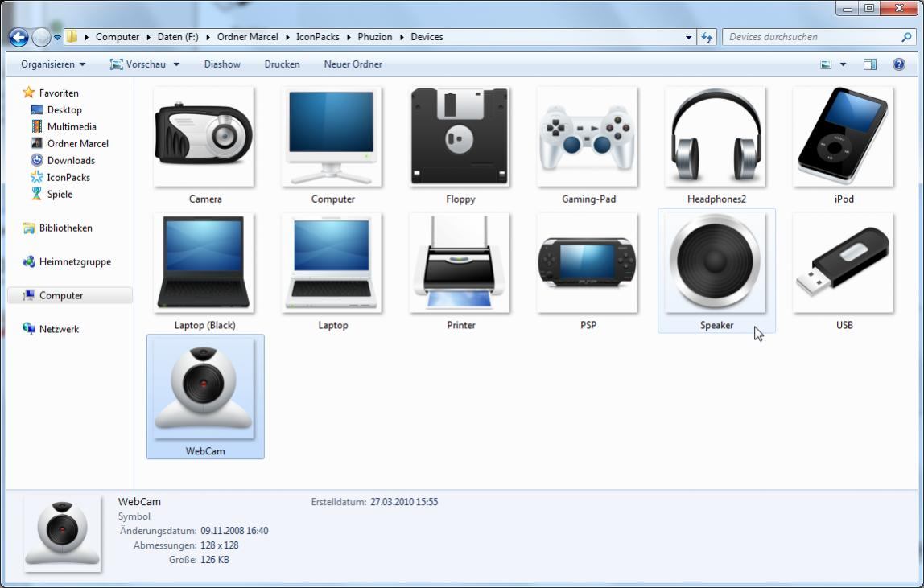Open Heimnetzgruppe in navigation pane
924x588 pixels.
pyautogui.click(x=75, y=261)
